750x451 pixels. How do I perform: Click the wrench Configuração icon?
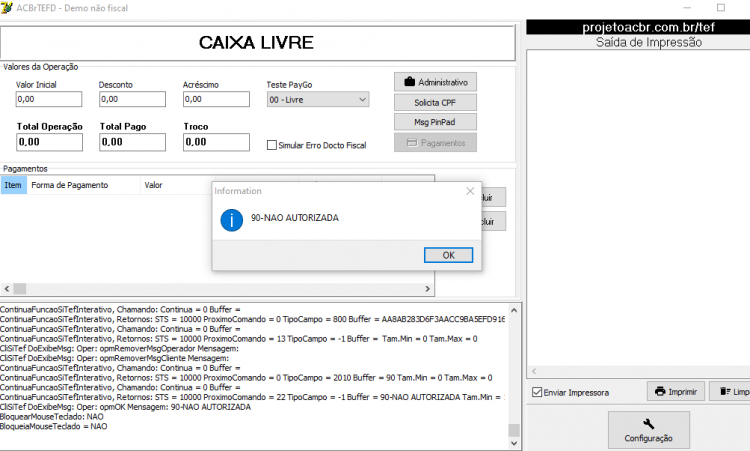pos(649,424)
